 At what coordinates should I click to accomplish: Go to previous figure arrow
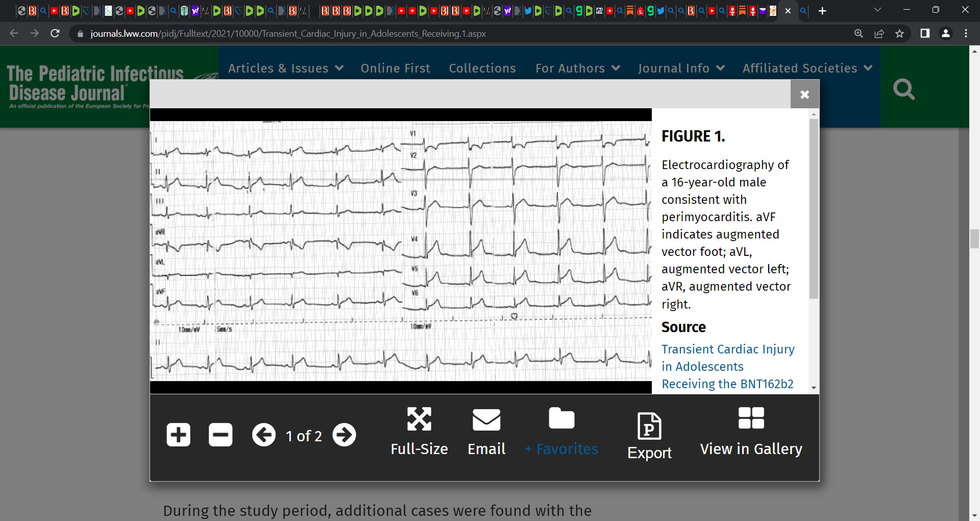[x=264, y=435]
